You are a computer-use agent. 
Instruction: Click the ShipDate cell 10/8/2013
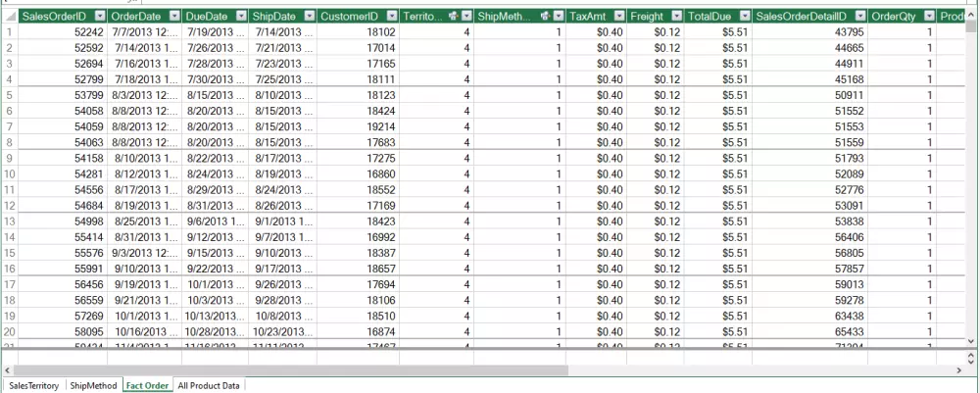[x=282, y=316]
